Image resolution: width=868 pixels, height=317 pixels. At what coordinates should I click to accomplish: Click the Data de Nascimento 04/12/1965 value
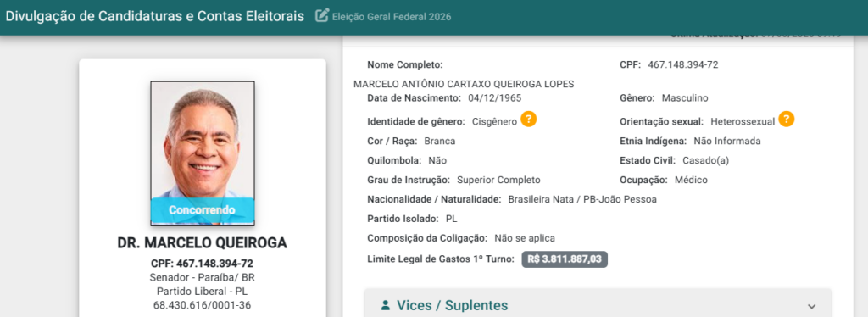point(494,98)
